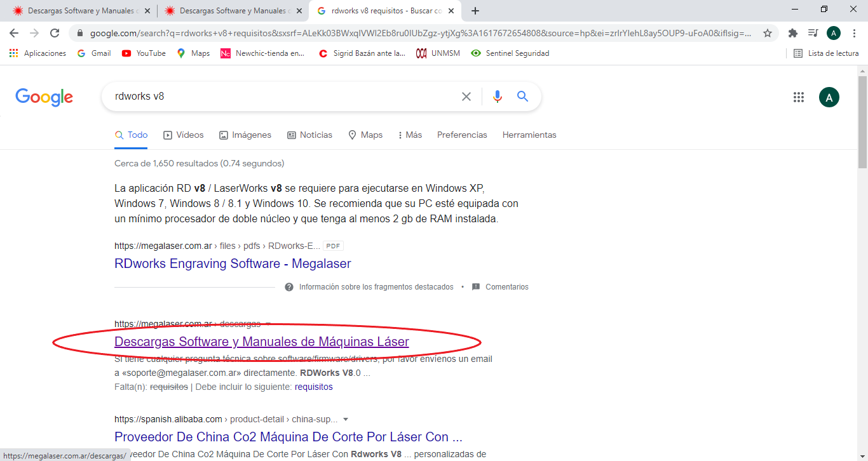Click the requisitos must-include link

[314, 387]
